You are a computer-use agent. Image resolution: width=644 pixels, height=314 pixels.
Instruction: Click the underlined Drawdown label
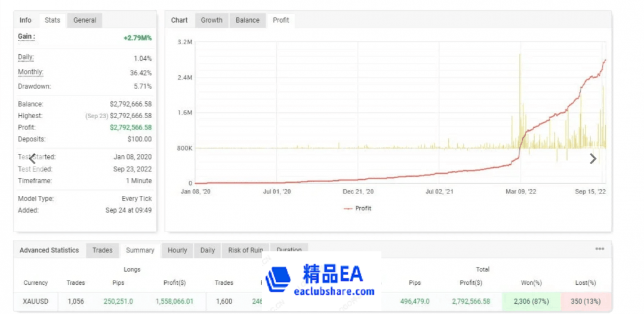(x=34, y=87)
